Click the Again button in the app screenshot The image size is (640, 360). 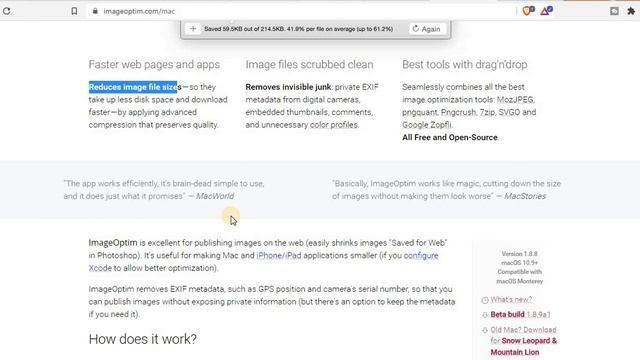(x=427, y=29)
